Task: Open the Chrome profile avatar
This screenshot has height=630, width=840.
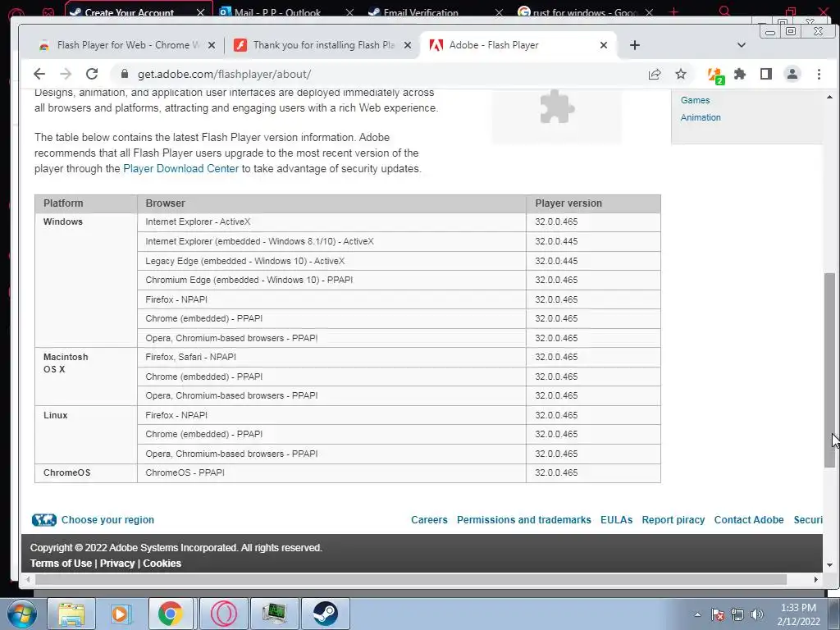Action: tap(792, 74)
